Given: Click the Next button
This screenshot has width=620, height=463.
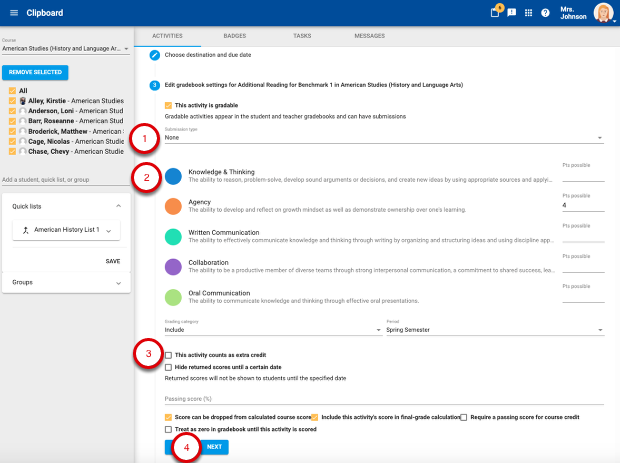Looking at the screenshot, I should click(x=214, y=447).
